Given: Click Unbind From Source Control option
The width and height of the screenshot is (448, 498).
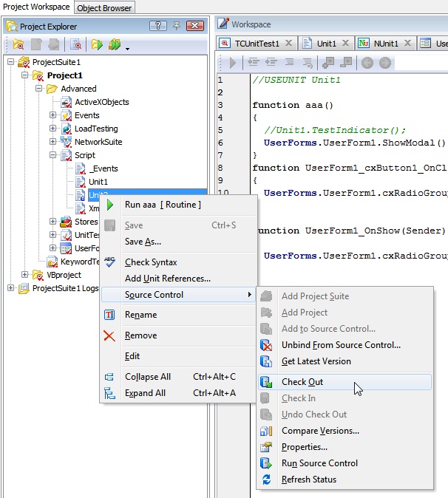Looking at the screenshot, I should 341,345.
